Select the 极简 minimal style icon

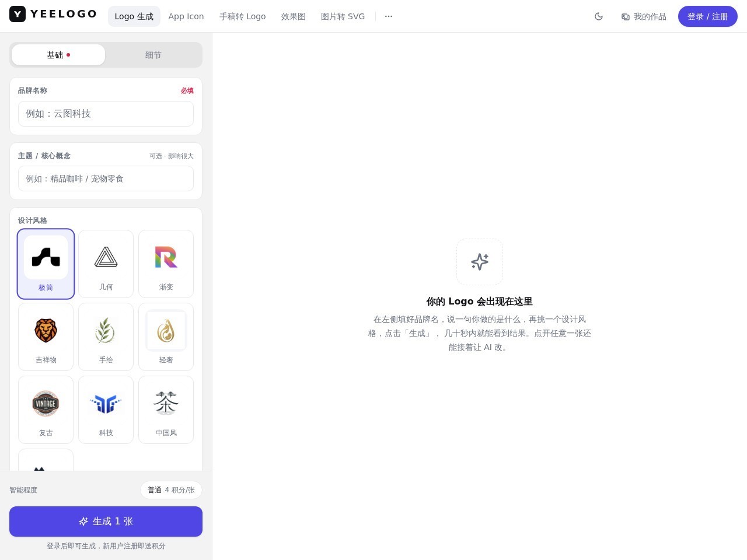(x=46, y=264)
